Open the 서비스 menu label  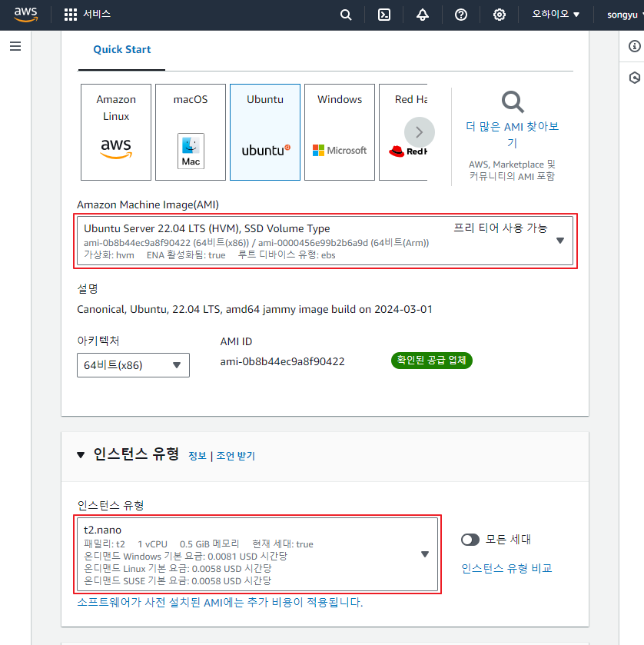(97, 15)
